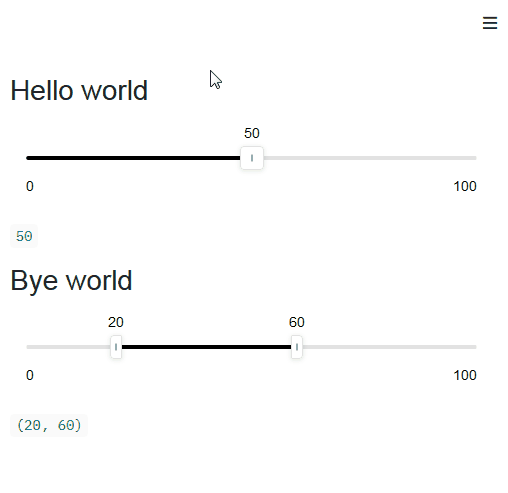Click the 60 value label above the range handle
Viewport: 508px width, 493px height.
click(297, 322)
